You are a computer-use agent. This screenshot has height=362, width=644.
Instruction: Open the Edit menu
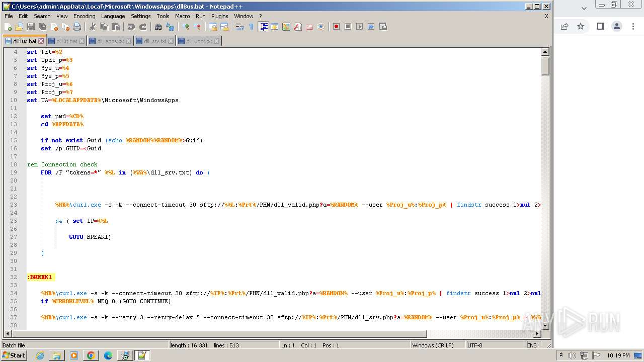pos(23,16)
